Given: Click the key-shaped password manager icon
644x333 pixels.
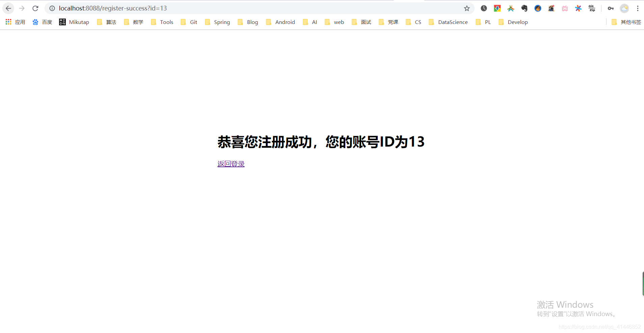Looking at the screenshot, I should tap(610, 8).
